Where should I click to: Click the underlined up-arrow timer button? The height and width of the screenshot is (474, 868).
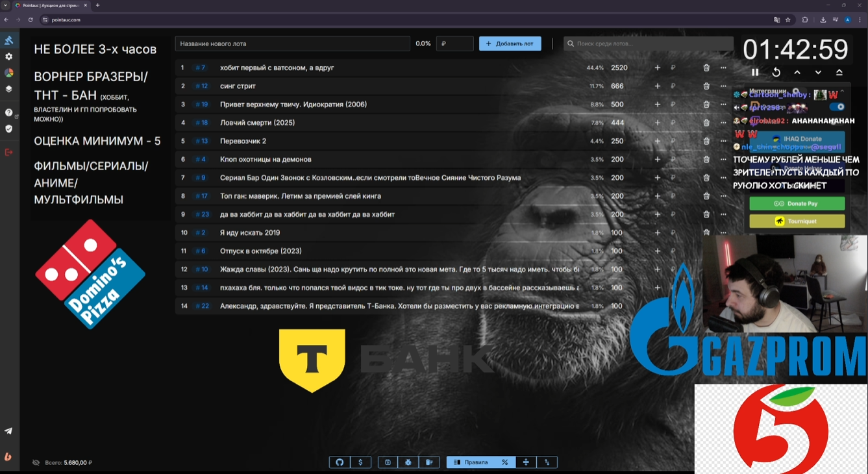click(839, 72)
